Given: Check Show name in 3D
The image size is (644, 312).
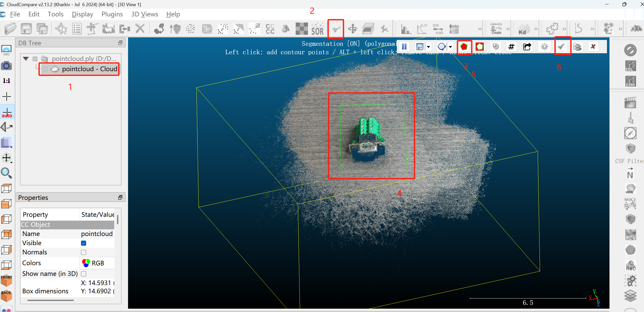Looking at the screenshot, I should point(83,274).
